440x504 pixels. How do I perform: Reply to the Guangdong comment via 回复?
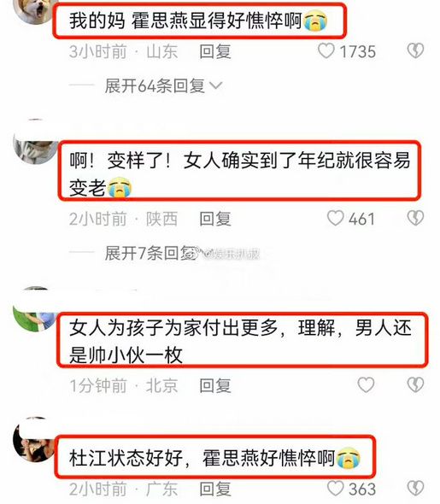[x=215, y=489]
